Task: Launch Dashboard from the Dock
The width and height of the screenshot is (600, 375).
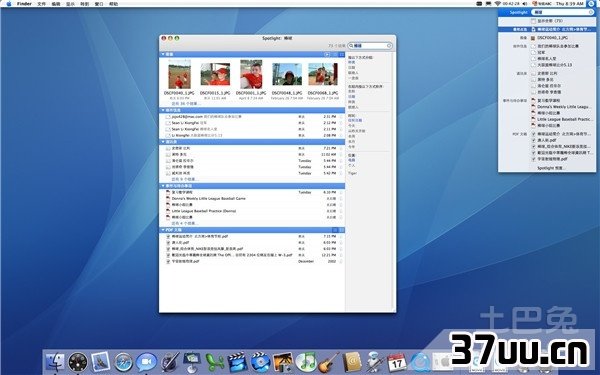Action: tap(78, 362)
